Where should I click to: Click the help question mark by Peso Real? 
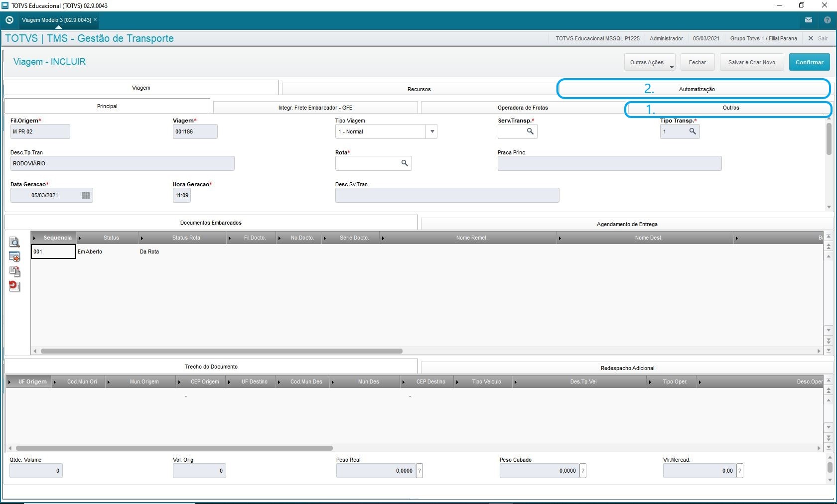pyautogui.click(x=419, y=471)
